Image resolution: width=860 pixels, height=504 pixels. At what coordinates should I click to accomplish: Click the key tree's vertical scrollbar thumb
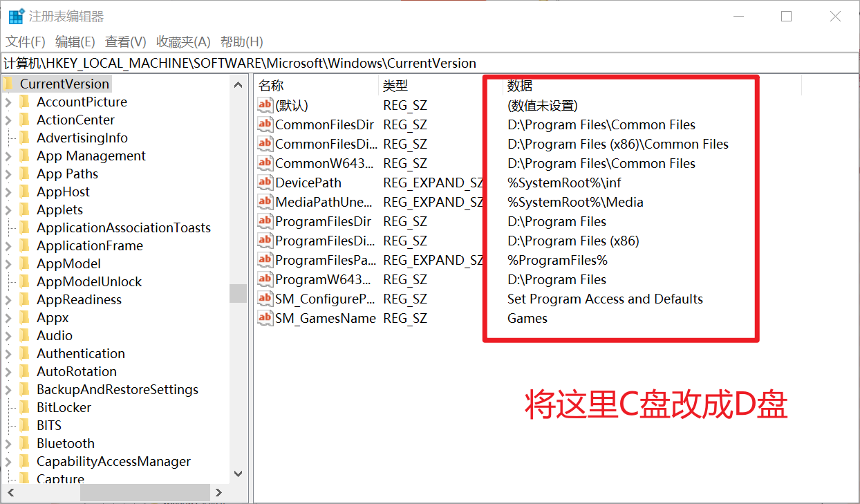(239, 293)
